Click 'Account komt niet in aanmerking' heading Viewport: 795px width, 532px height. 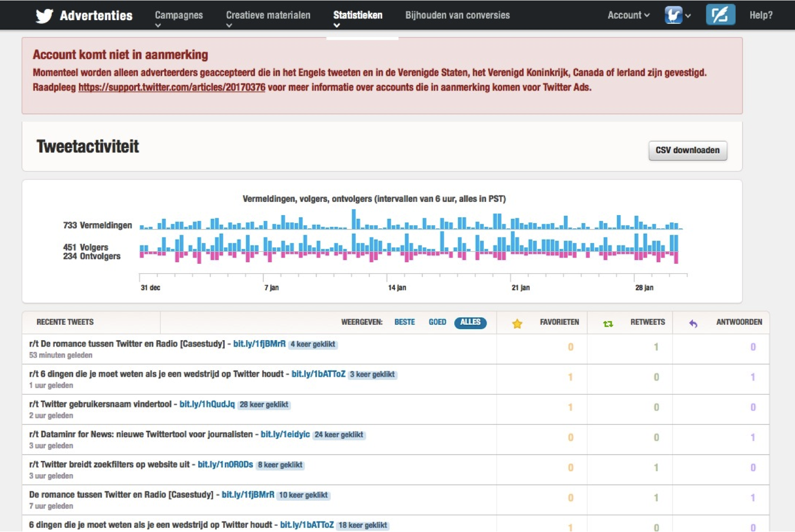[120, 55]
